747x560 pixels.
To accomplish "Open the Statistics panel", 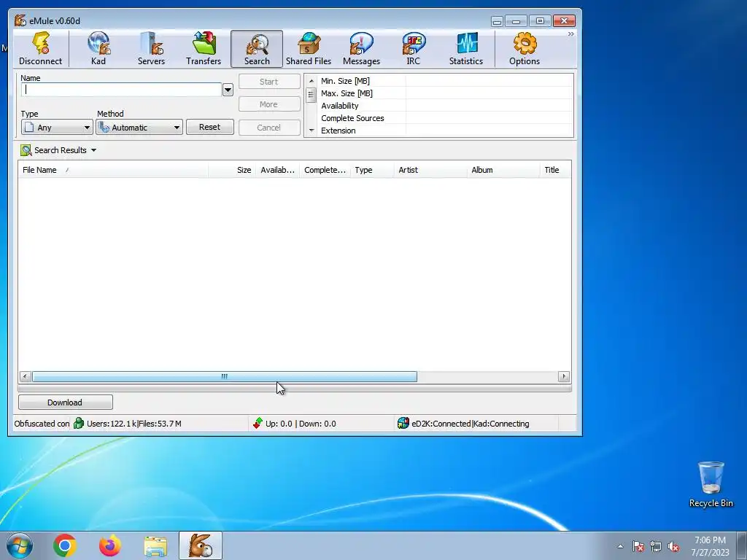I will (466, 49).
